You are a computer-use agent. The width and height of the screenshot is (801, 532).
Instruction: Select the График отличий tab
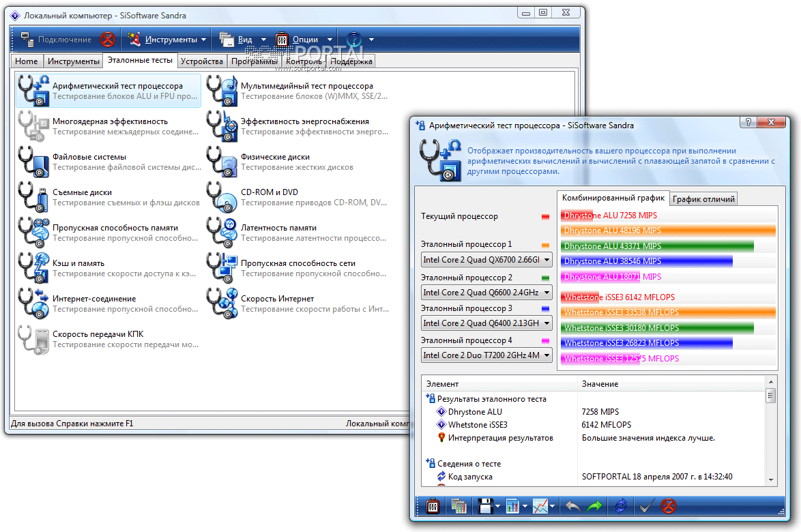tap(703, 198)
